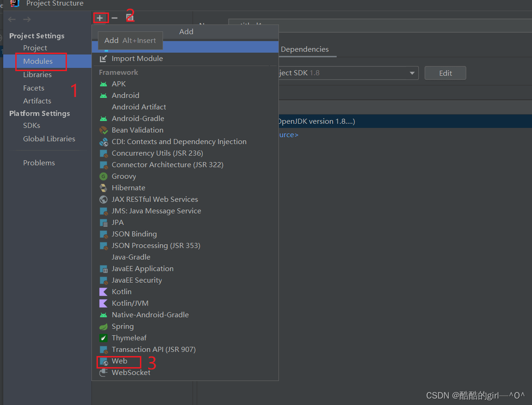The width and height of the screenshot is (532, 405).
Task: Click the Kotlin icon
Action: pos(103,292)
